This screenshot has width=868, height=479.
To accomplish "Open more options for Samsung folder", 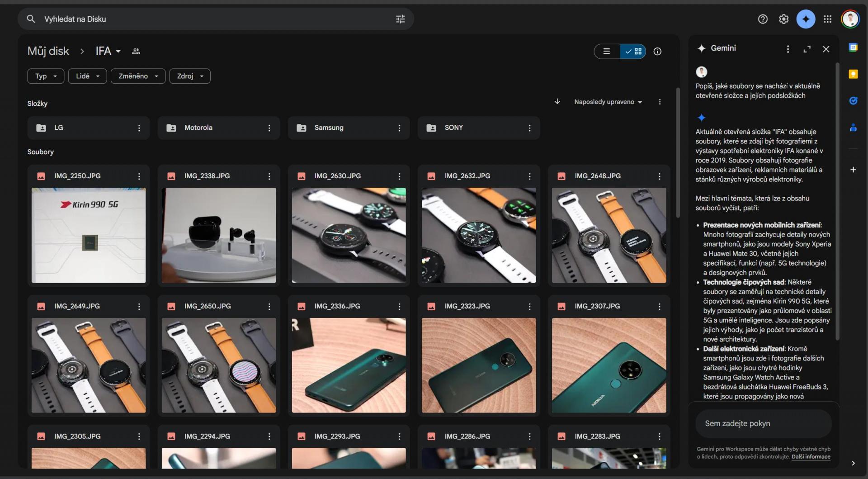I will coord(399,128).
